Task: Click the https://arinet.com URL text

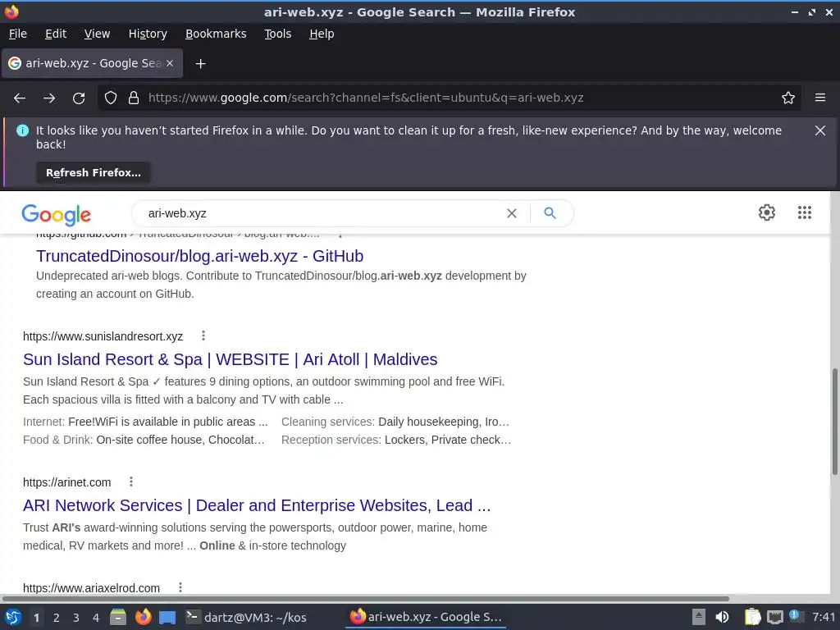Action: pos(67,482)
